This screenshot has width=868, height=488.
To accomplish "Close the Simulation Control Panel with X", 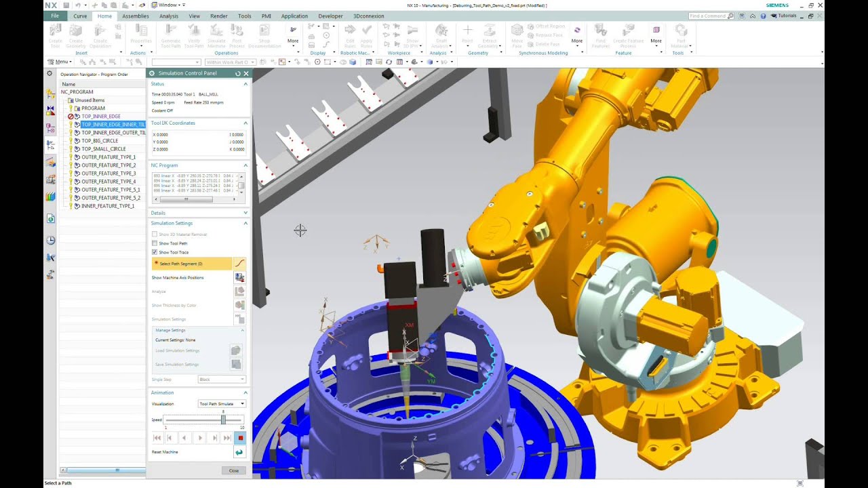I will click(x=246, y=73).
